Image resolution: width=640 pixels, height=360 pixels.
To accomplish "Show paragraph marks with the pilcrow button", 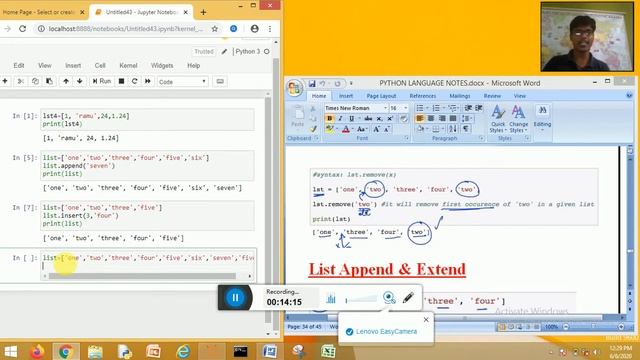I will [466, 129].
